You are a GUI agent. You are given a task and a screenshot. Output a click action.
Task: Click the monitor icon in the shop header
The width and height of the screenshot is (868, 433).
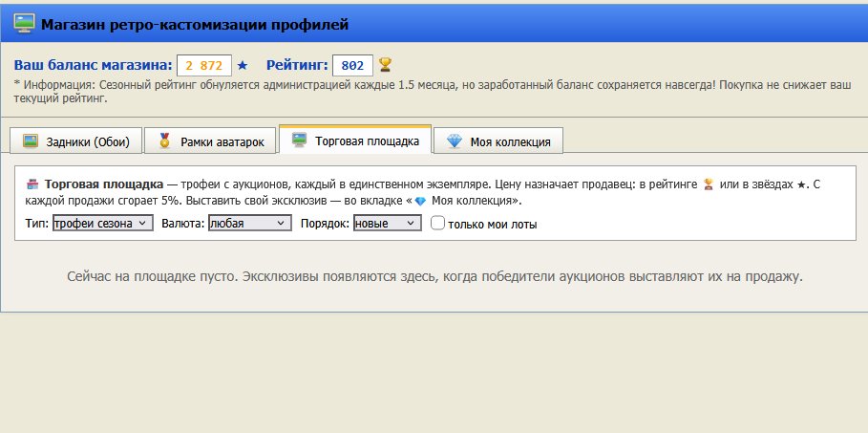click(24, 24)
